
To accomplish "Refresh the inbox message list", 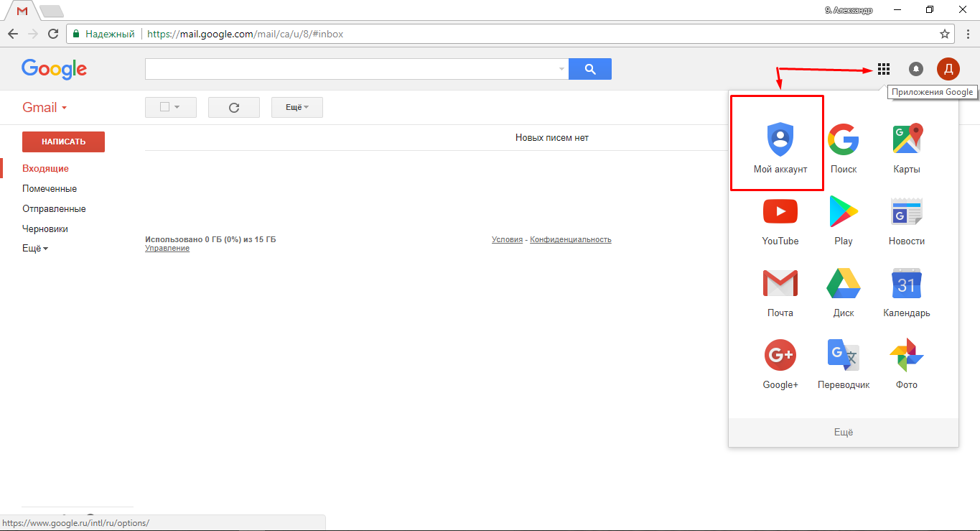I will (x=234, y=107).
